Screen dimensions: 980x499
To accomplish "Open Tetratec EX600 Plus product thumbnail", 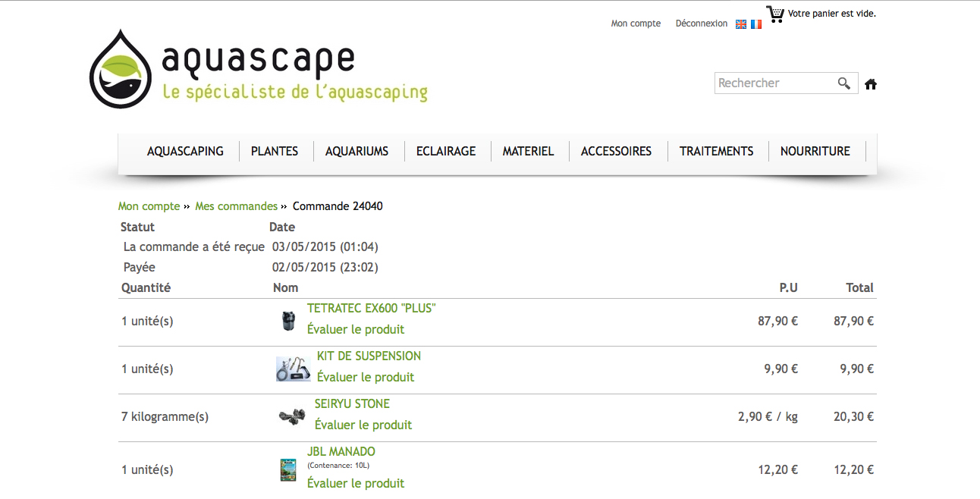I will 287,321.
